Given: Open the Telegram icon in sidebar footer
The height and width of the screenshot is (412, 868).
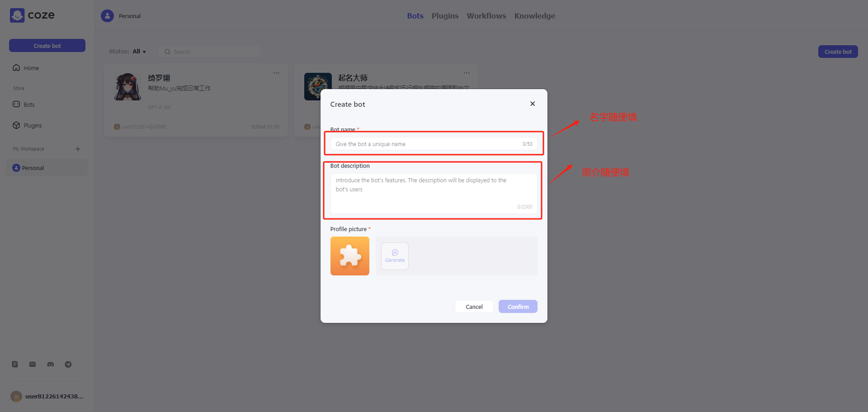Looking at the screenshot, I should (68, 364).
